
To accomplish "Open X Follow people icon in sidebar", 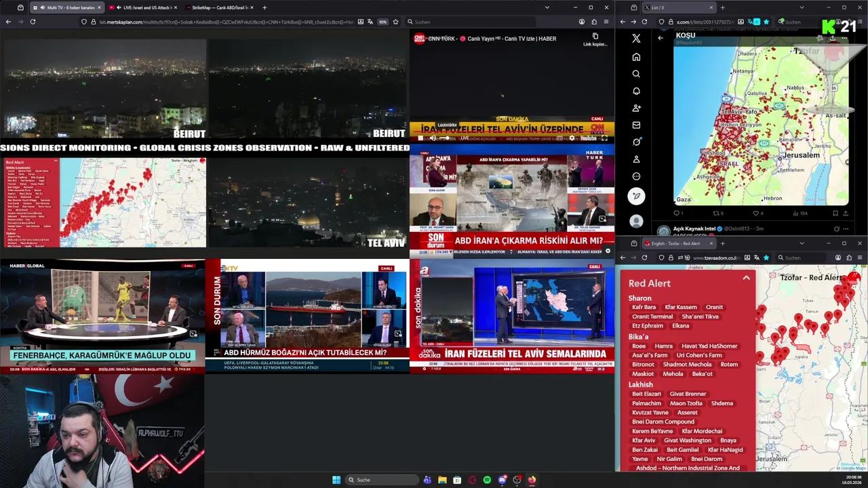I will coord(636,108).
